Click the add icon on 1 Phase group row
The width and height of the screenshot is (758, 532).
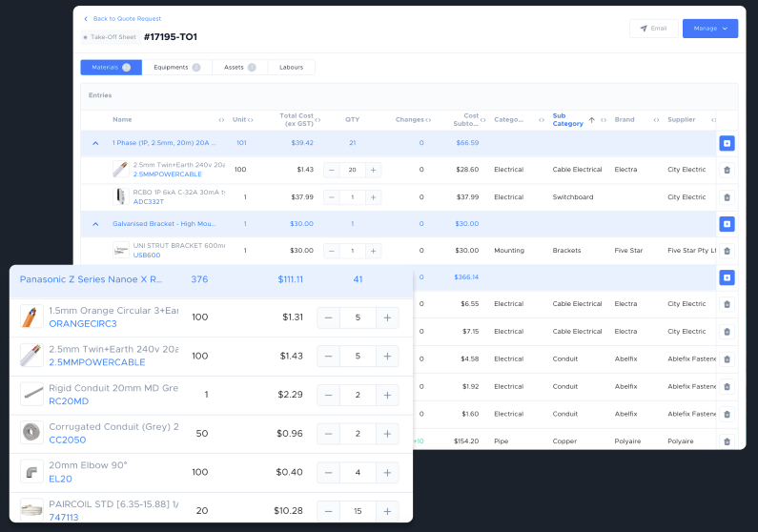pyautogui.click(x=727, y=143)
